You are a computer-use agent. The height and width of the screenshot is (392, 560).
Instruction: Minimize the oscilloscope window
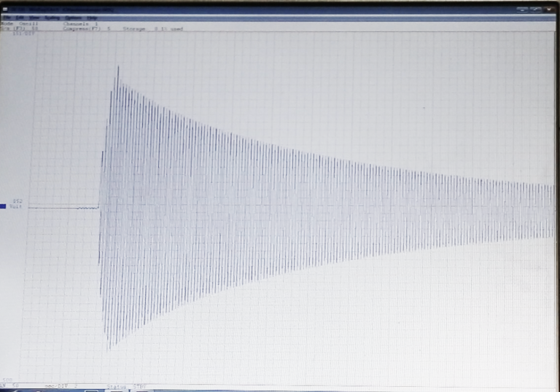522,9
